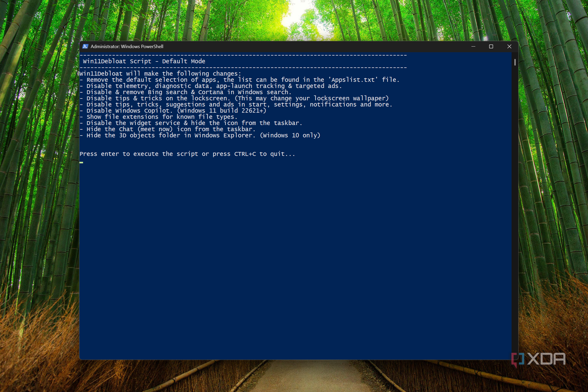Click the XDA logo watermark
This screenshot has width=588, height=392.
(538, 360)
